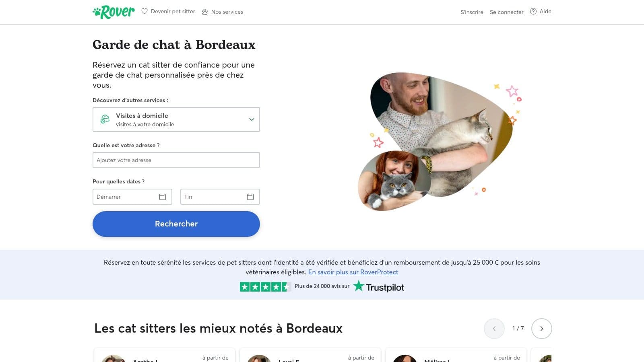The width and height of the screenshot is (644, 362).
Task: Click the calendar icon in the Démarrer field
Action: coord(162,197)
